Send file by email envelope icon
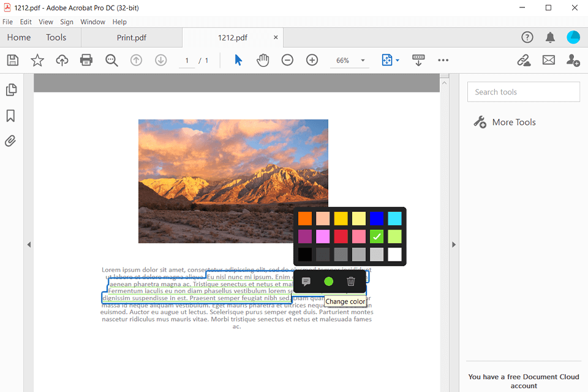 click(549, 60)
